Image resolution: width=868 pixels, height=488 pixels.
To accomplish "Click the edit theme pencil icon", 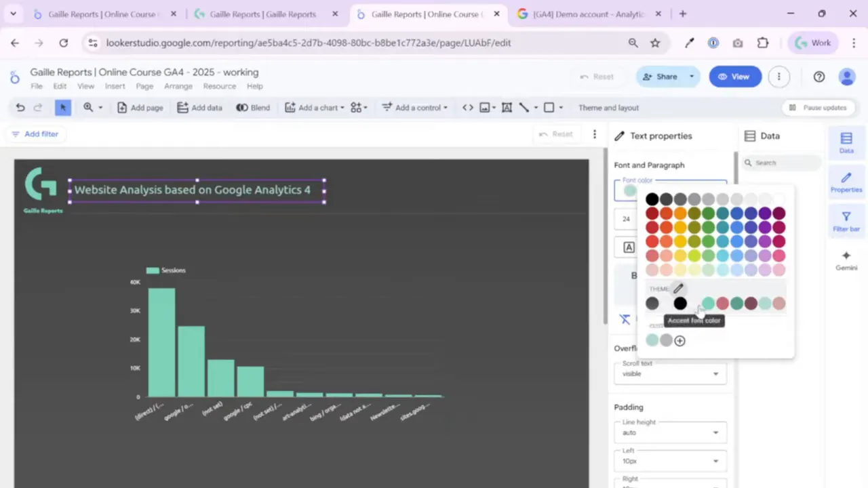I will coord(678,289).
